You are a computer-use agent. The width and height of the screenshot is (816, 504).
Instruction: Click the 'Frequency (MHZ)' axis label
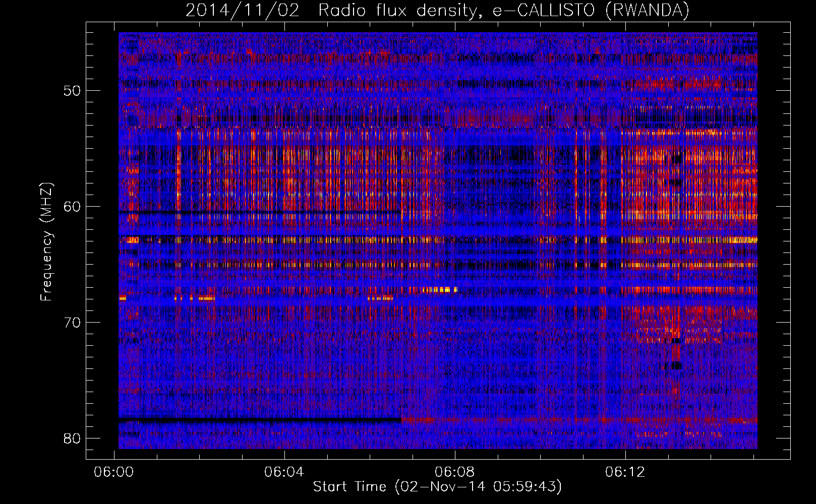pos(46,242)
